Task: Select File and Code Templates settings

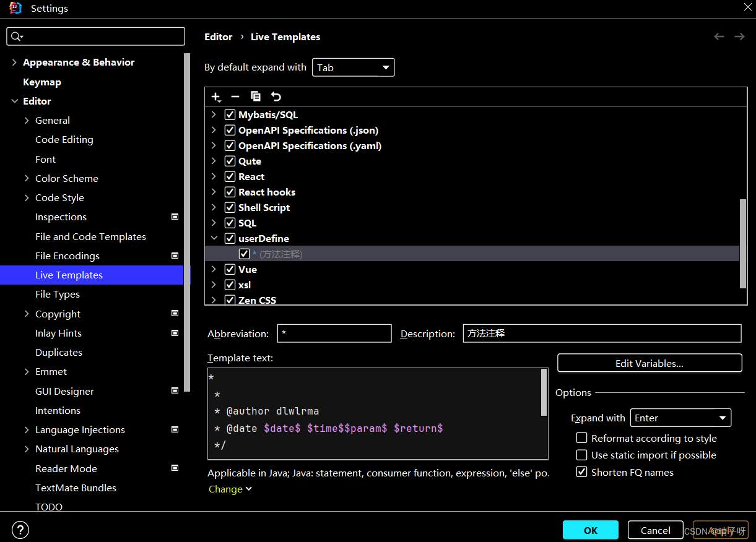Action: pos(90,236)
